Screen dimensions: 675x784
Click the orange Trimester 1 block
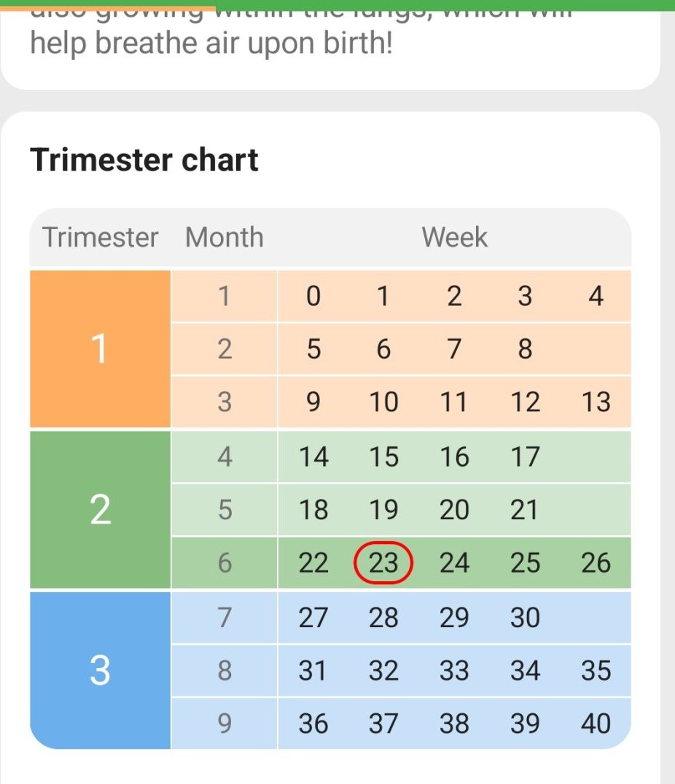[x=100, y=349]
